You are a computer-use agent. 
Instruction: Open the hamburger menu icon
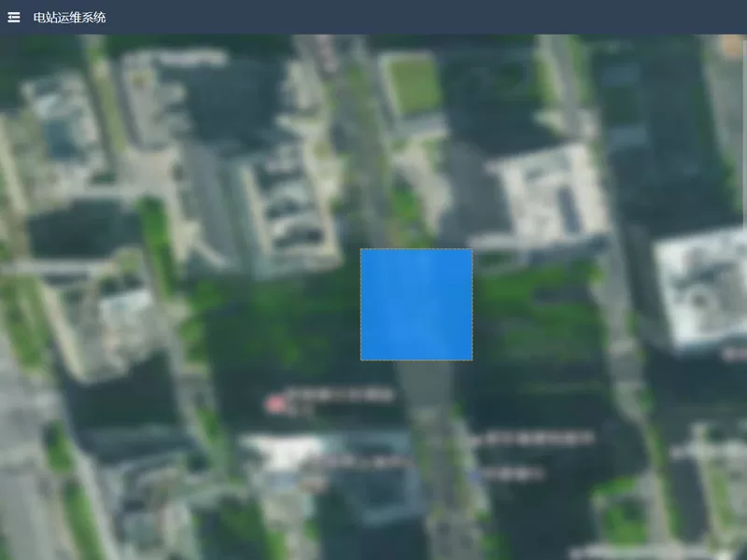click(x=14, y=18)
